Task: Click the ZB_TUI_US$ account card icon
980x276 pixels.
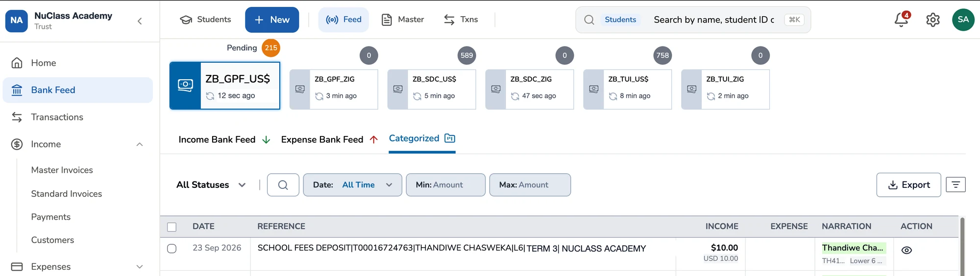Action: click(x=594, y=89)
